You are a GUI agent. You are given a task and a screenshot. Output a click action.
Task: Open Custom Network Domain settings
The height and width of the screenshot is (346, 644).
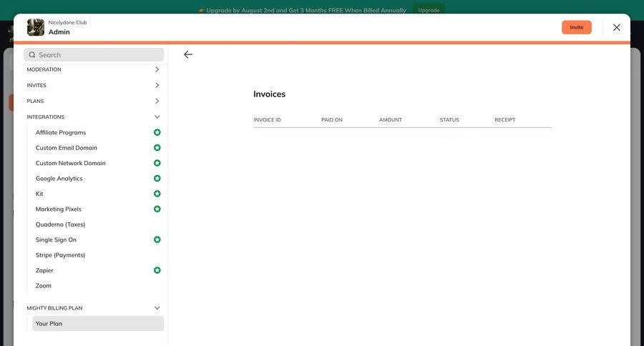[71, 163]
